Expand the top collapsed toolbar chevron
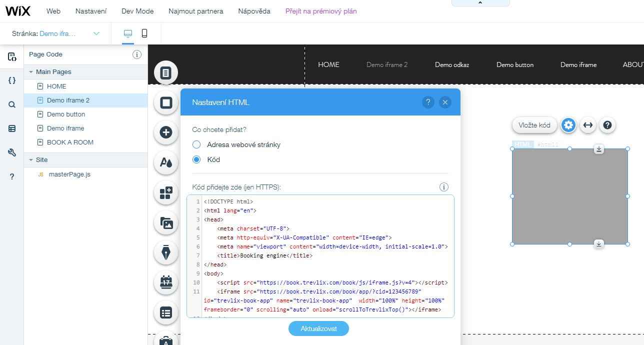 [x=480, y=3]
